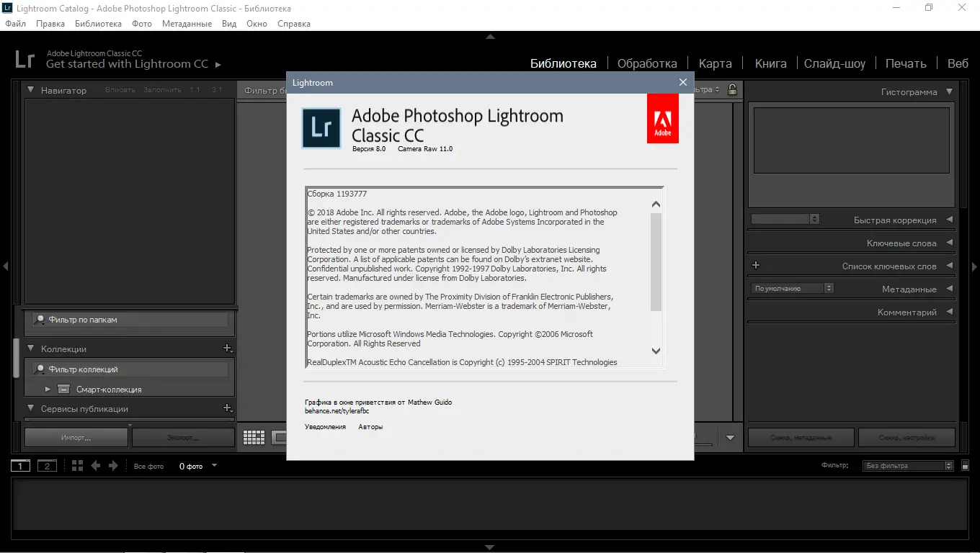Open the Справка menu

[x=294, y=24]
